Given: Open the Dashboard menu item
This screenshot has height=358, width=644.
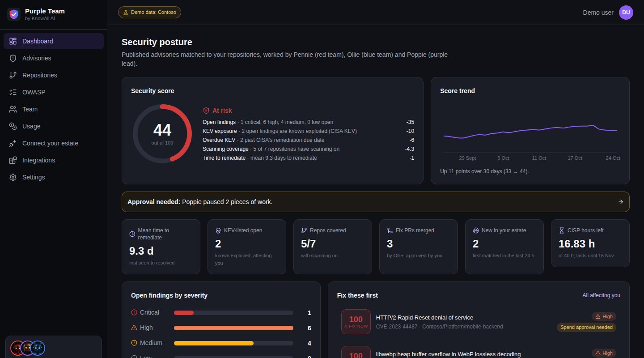Looking at the screenshot, I should point(54,41).
